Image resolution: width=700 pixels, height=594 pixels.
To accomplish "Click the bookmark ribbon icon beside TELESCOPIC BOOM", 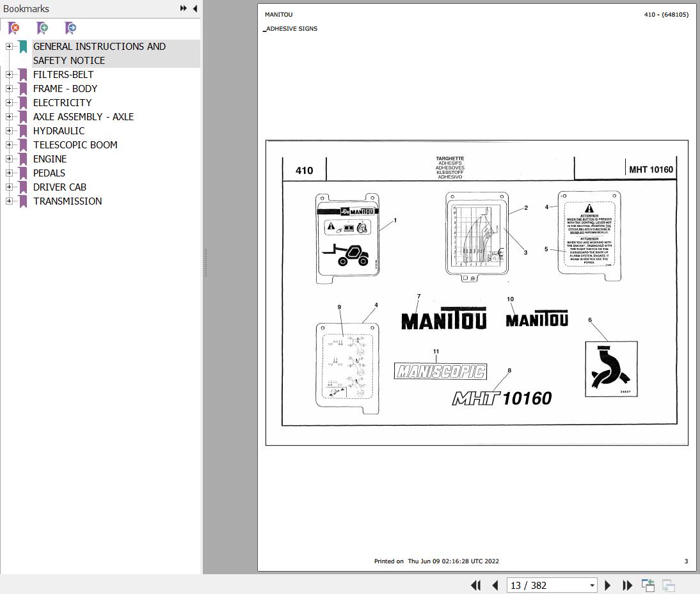I will (x=23, y=145).
